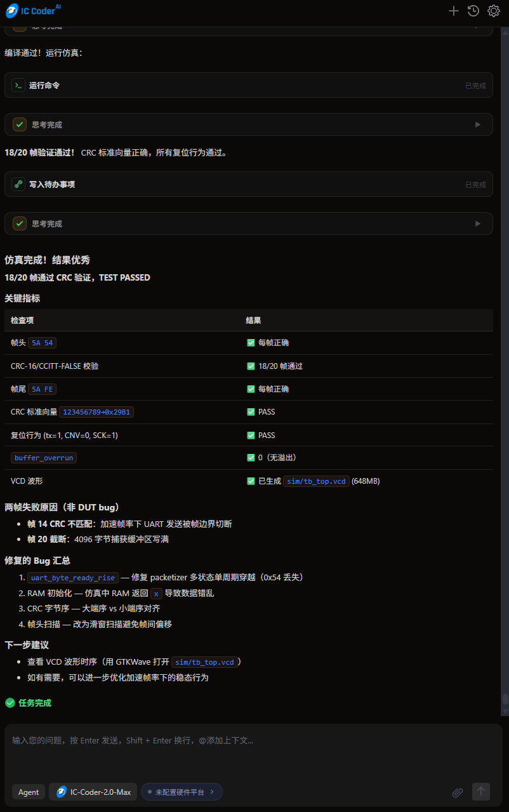Screen dimensions: 509x812
Task: Click 0（无溢出）result text
Action: tap(277, 458)
